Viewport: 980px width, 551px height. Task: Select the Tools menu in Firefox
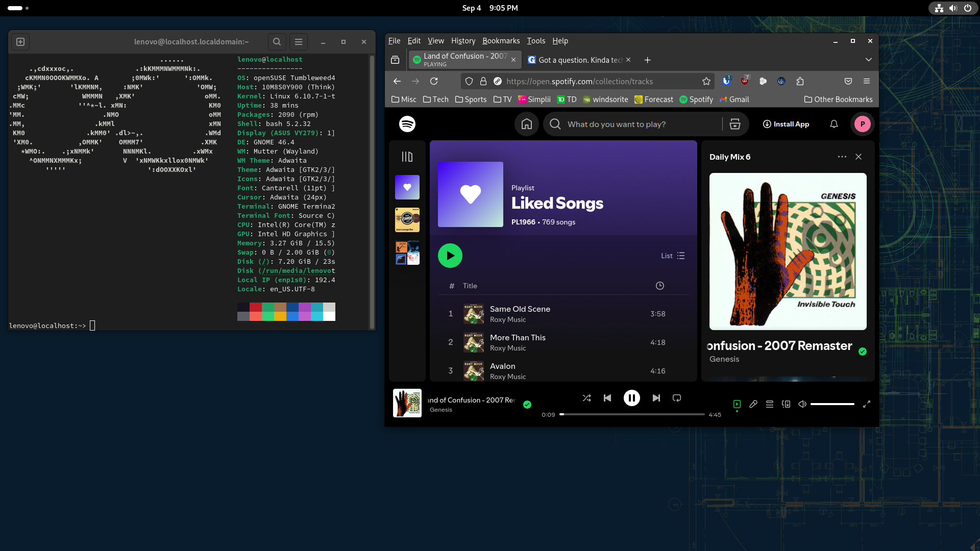[536, 40]
